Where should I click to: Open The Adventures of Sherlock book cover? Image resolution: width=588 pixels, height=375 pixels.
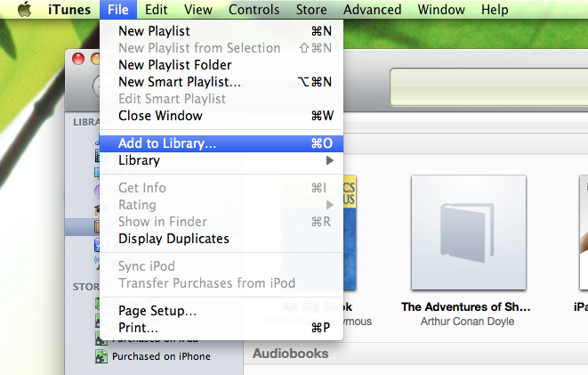pos(469,232)
